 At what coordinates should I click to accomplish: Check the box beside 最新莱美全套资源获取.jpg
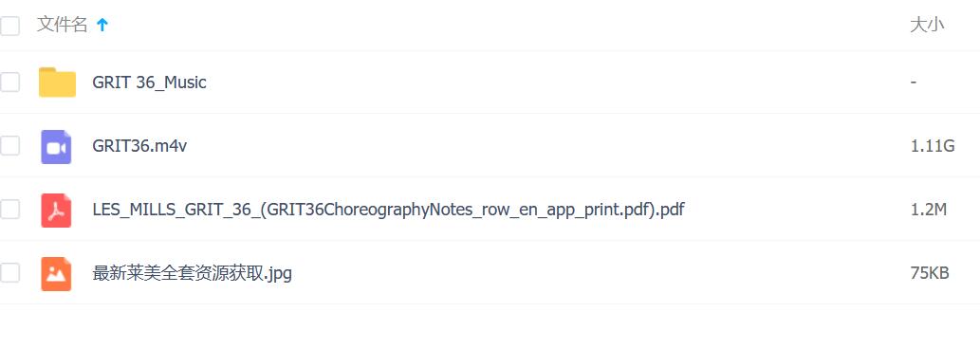pyautogui.click(x=9, y=273)
